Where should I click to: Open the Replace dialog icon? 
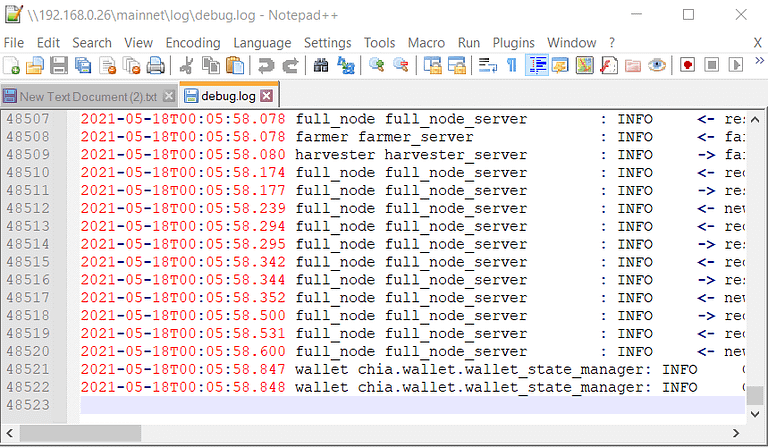coord(346,65)
